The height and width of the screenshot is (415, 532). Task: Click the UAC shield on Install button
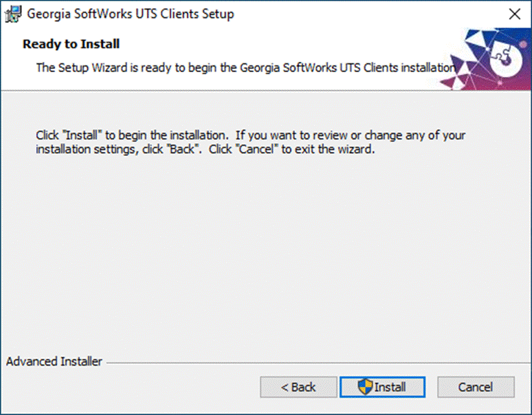pos(365,387)
